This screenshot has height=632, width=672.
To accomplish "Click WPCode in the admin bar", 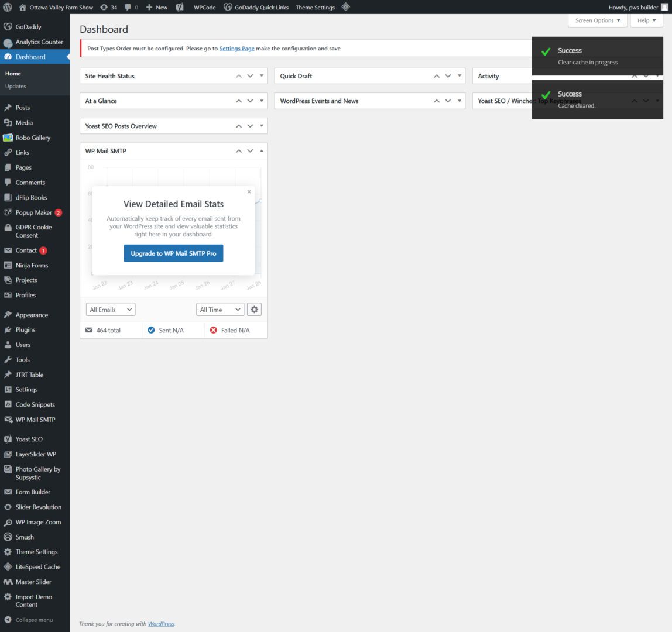I will [204, 7].
